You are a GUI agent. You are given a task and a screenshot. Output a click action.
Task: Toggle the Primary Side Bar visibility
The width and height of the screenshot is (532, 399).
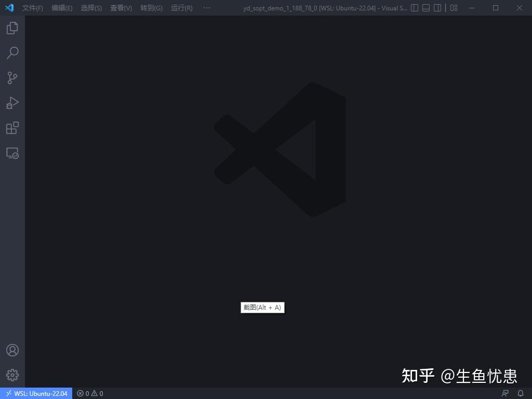414,8
